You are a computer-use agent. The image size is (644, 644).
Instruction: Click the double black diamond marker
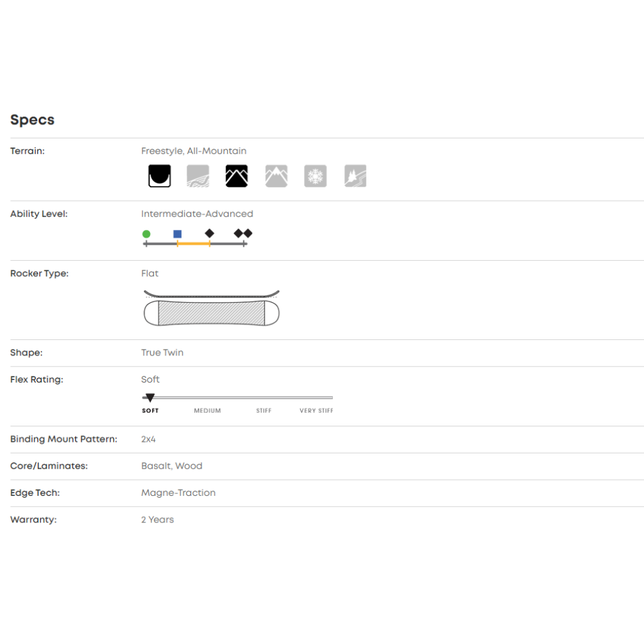(x=243, y=233)
